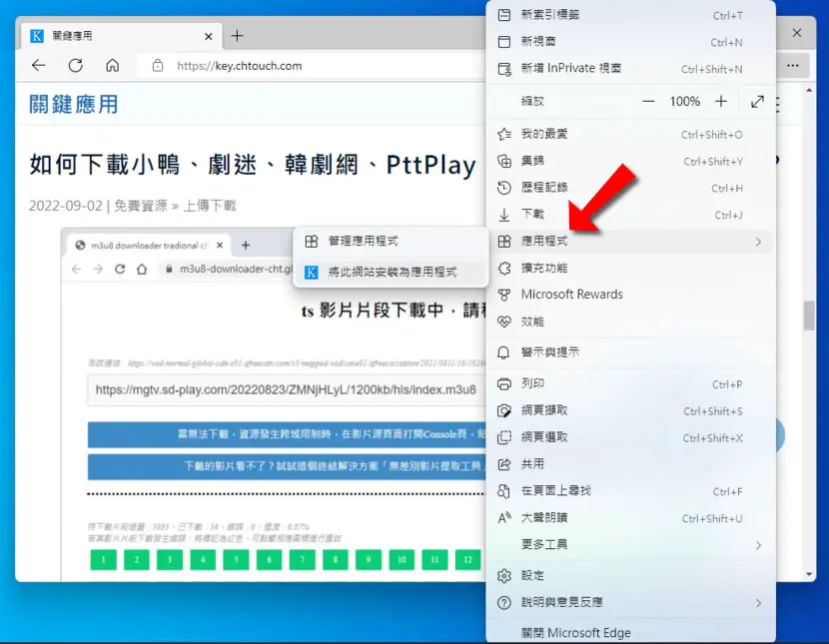Click the 設定 gear icon
Viewport: 829px width, 644px height.
point(504,576)
